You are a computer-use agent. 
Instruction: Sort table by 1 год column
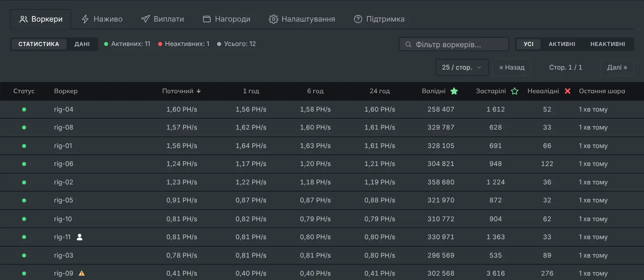(x=251, y=91)
